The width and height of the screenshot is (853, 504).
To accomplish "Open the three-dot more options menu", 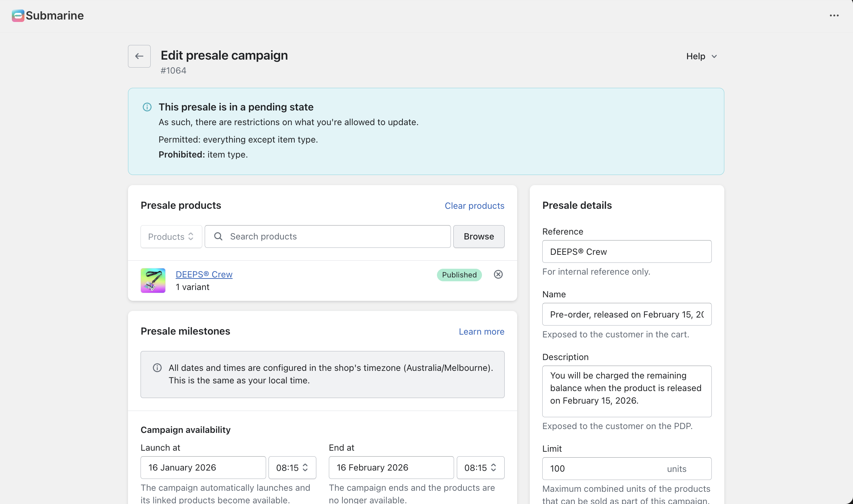I will (x=834, y=16).
